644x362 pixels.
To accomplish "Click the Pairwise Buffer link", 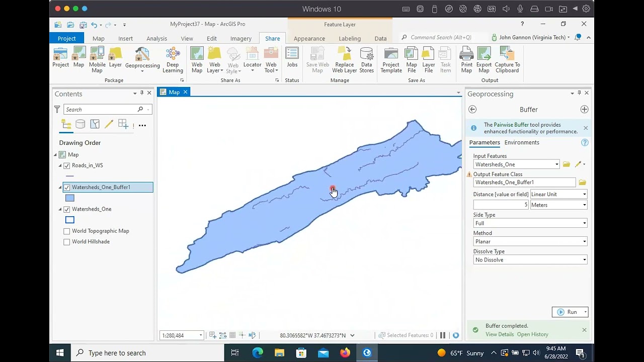I will (511, 125).
